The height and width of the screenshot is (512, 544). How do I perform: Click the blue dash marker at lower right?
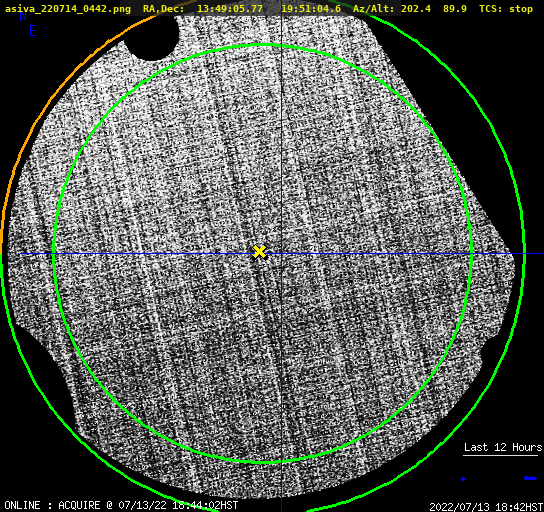[530, 478]
